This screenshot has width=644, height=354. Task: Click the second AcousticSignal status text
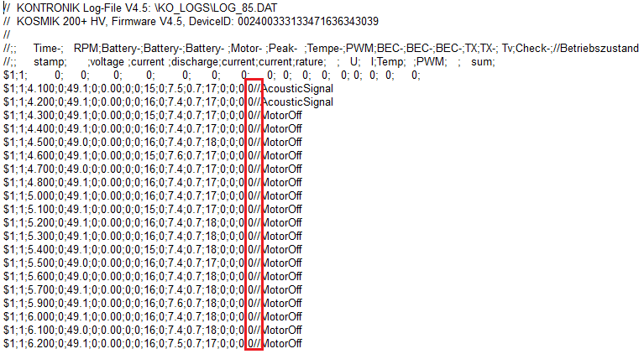click(x=297, y=102)
